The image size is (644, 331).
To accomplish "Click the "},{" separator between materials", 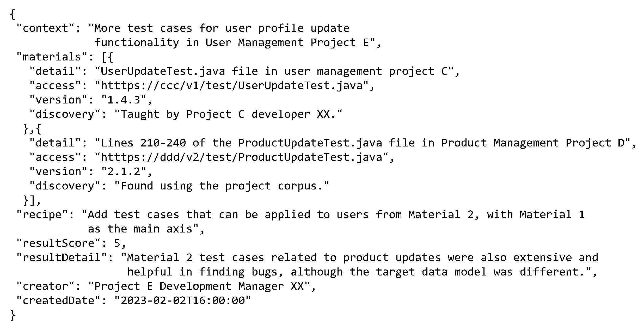I will tap(32, 129).
